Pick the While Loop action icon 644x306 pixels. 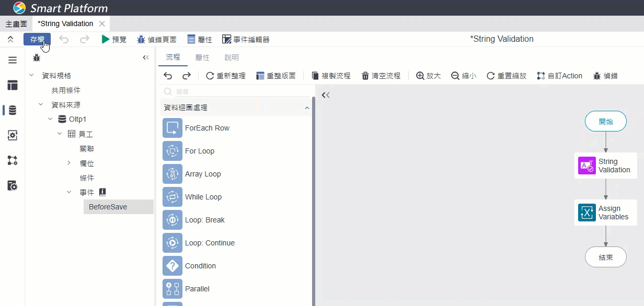(x=172, y=197)
